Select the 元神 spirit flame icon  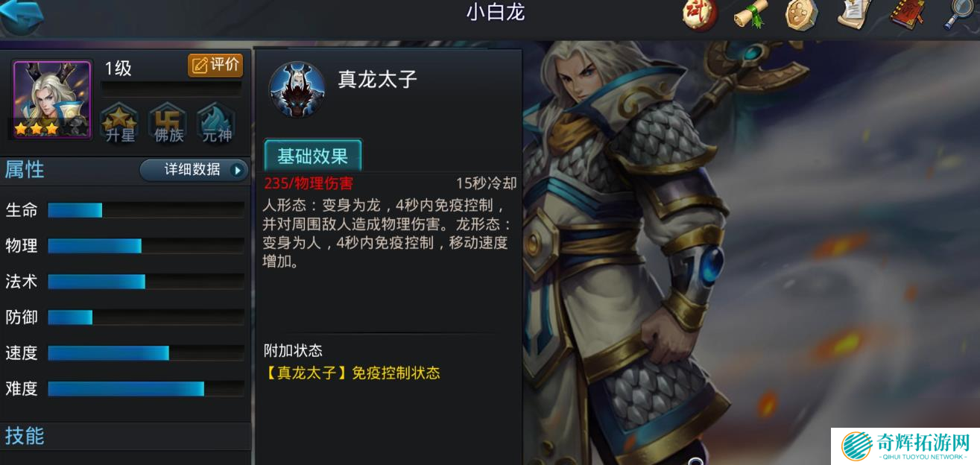pos(216,123)
